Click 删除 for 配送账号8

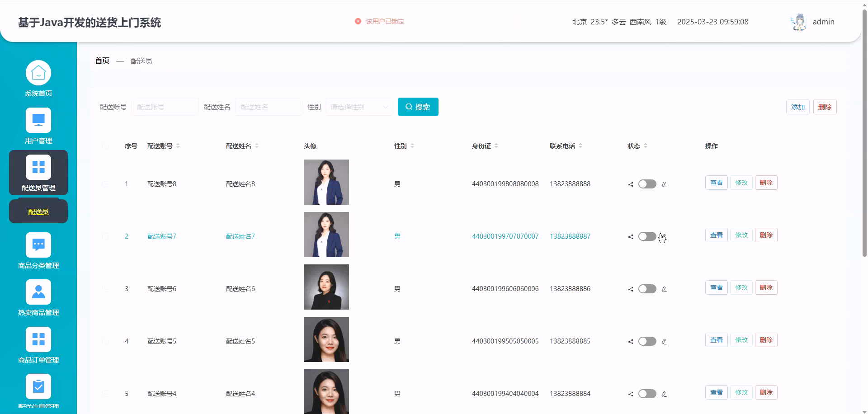pyautogui.click(x=766, y=183)
